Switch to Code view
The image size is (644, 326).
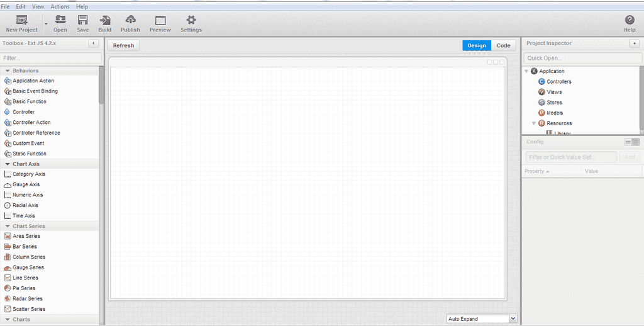click(x=503, y=46)
